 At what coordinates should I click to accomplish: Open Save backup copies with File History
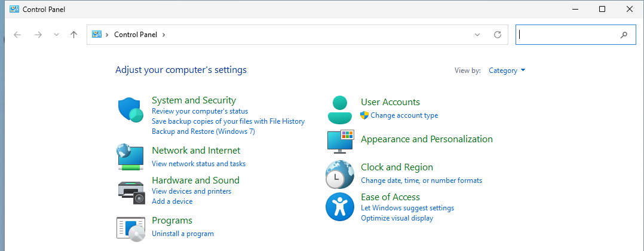pyautogui.click(x=228, y=121)
